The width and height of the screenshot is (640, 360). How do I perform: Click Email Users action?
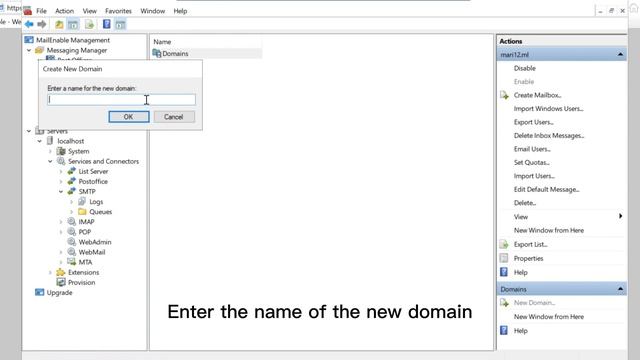532,149
